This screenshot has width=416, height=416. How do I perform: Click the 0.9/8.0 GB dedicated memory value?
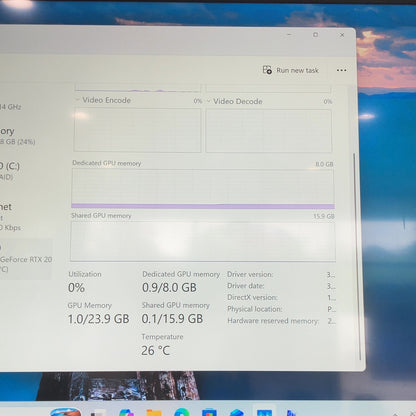pyautogui.click(x=169, y=287)
